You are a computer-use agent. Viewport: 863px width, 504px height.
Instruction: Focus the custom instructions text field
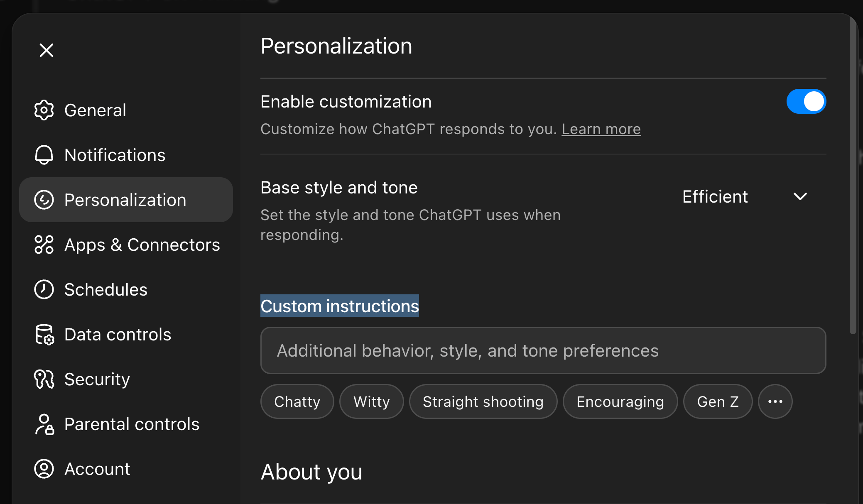pos(543,350)
